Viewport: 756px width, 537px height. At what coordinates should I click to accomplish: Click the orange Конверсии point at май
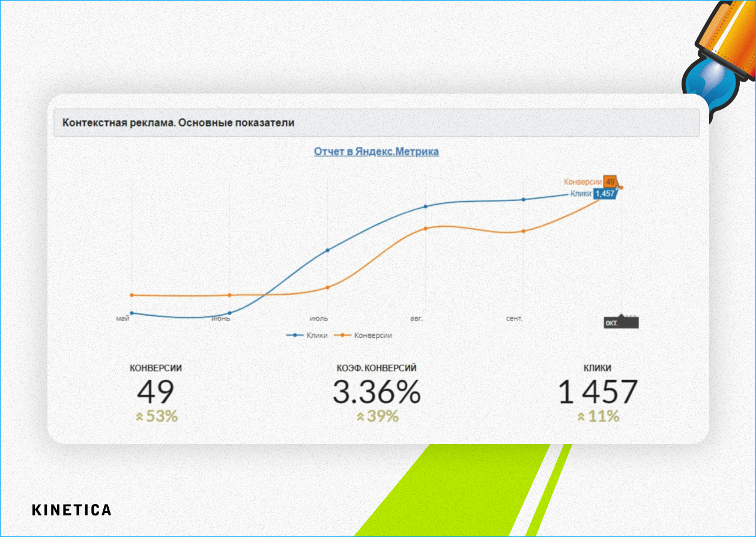click(x=132, y=295)
